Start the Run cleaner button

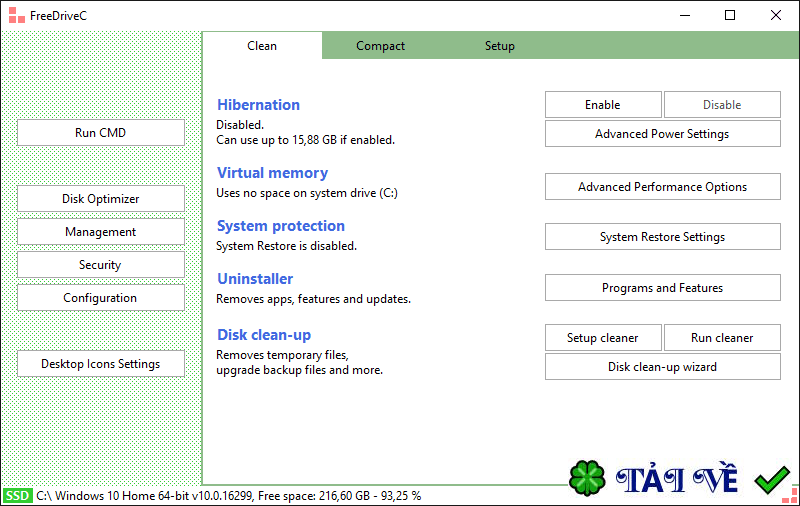tap(721, 338)
